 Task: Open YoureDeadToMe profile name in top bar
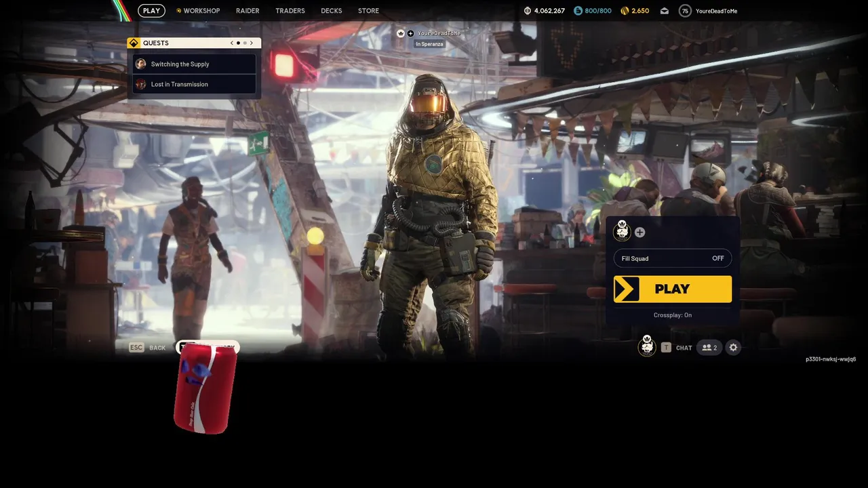click(716, 11)
